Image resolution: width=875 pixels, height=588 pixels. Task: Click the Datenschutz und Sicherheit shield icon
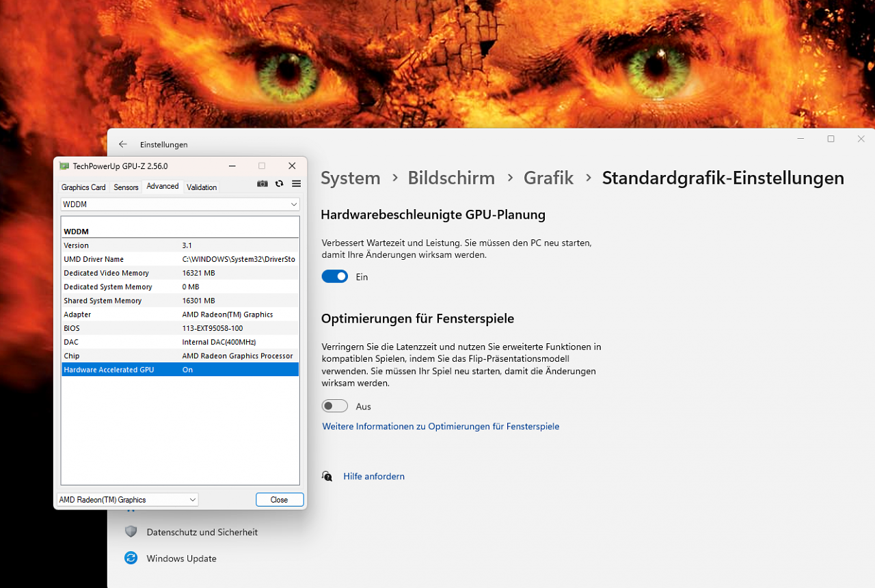(131, 531)
